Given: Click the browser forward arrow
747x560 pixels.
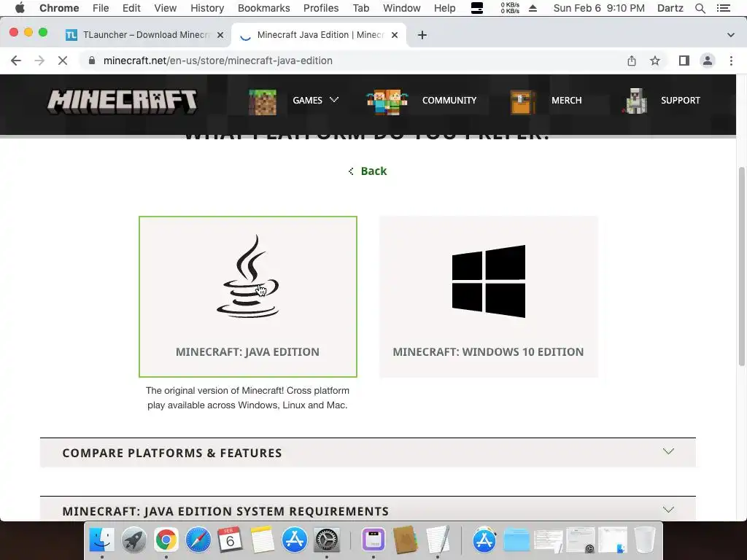Looking at the screenshot, I should click(x=39, y=61).
